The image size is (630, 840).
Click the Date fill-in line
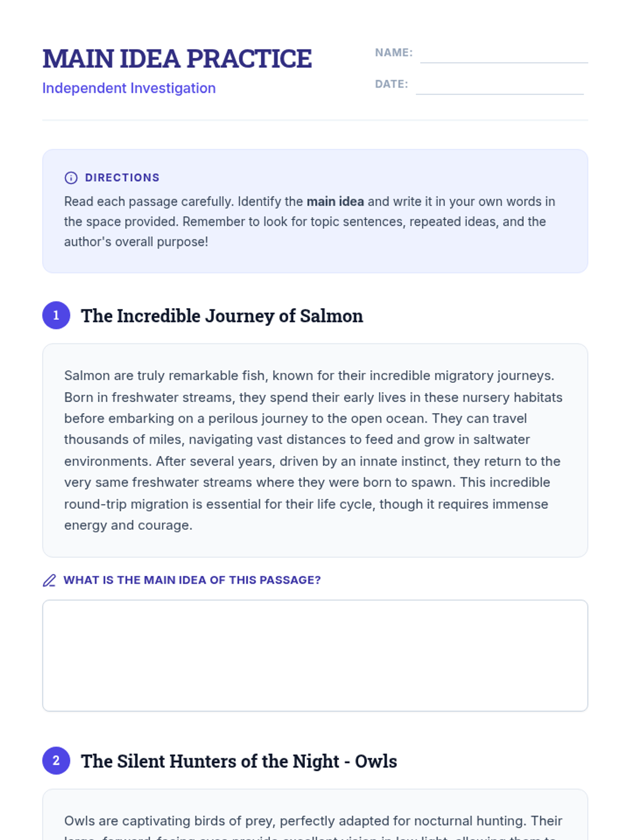pos(499,88)
